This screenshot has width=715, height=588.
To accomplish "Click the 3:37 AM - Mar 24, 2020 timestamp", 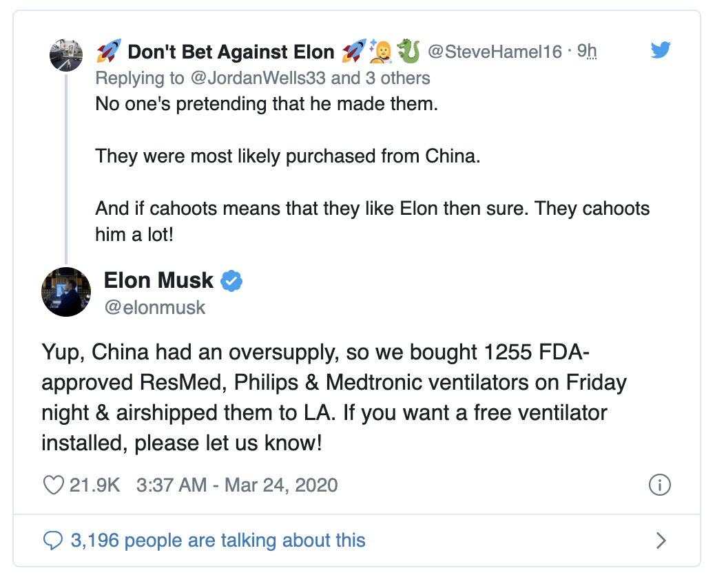I will (x=237, y=485).
